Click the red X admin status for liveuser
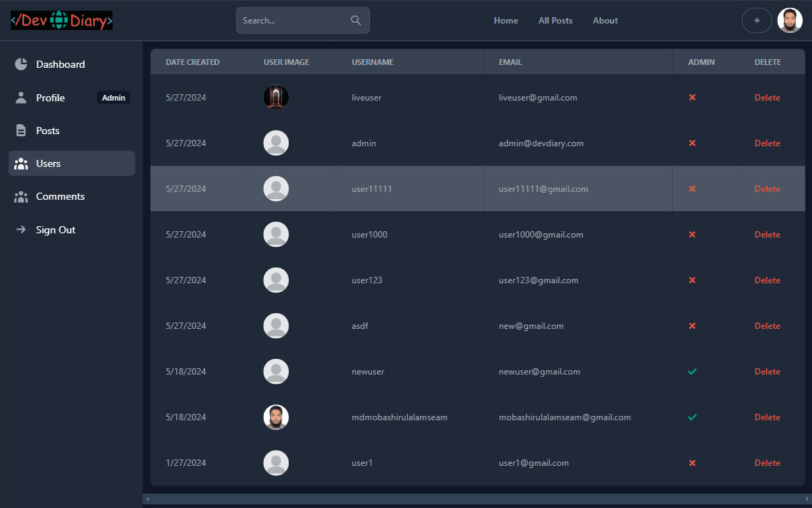 coord(692,98)
